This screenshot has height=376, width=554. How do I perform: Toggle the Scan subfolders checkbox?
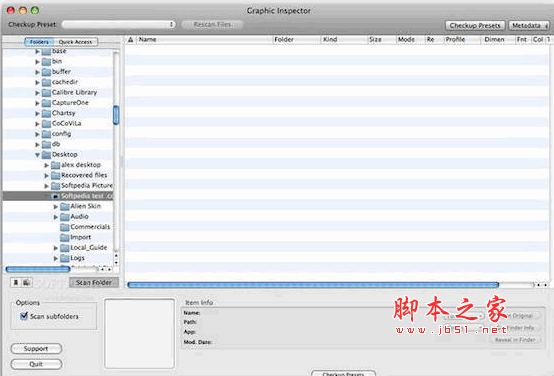point(24,316)
